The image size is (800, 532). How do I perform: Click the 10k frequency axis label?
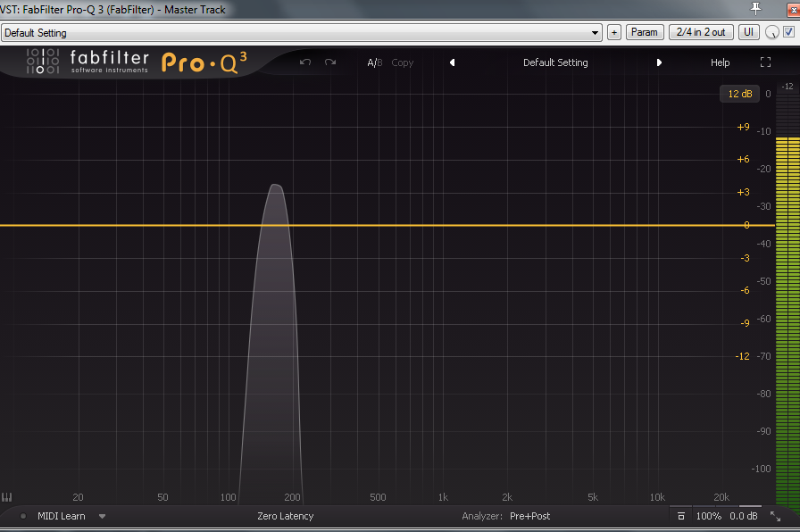pos(657,497)
